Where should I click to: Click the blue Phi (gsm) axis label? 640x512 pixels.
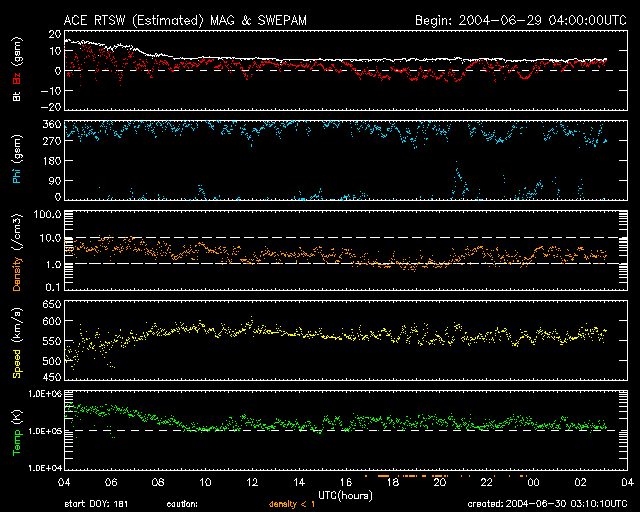coord(16,160)
